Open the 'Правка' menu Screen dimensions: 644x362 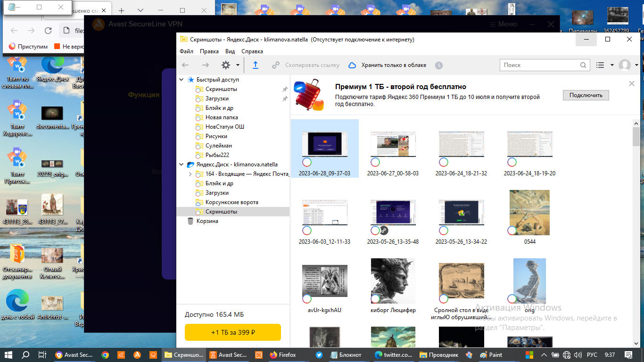209,51
